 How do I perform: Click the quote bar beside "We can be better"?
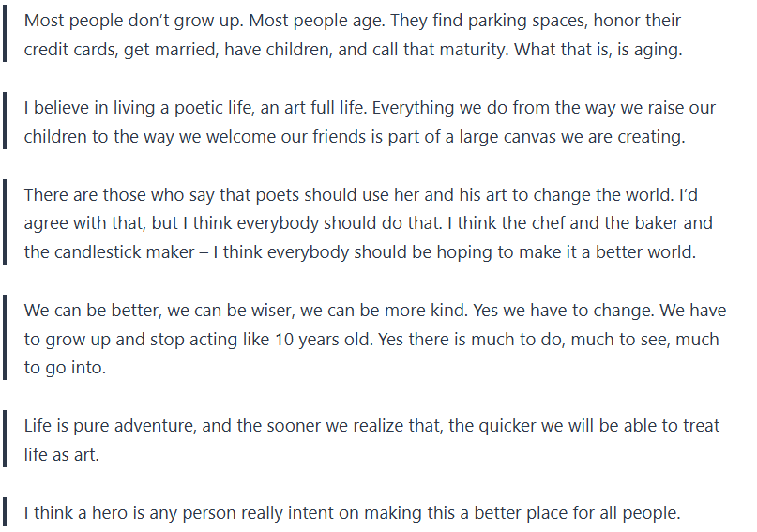[6, 338]
